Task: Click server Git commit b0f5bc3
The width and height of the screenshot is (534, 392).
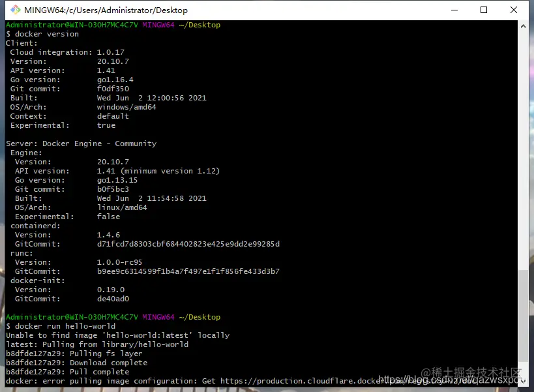Action: 113,189
